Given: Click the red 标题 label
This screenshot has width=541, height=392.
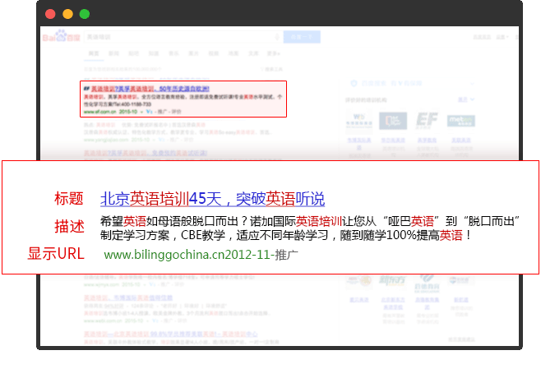Looking at the screenshot, I should click(69, 199).
